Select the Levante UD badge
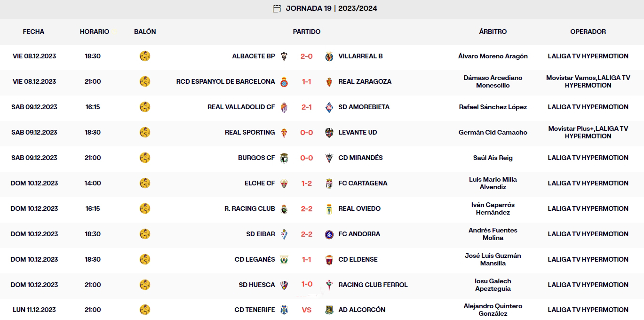This screenshot has width=644, height=320. click(x=330, y=132)
